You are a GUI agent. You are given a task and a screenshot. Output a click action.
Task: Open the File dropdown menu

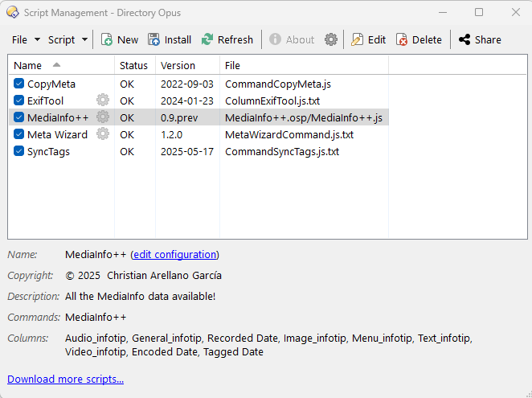click(x=26, y=39)
